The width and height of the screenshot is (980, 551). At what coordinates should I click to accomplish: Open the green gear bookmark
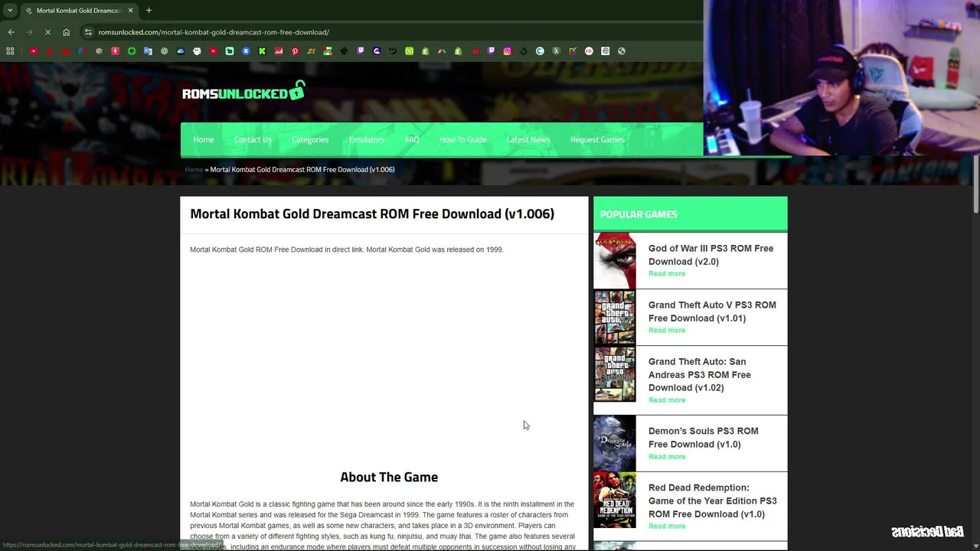[x=132, y=51]
